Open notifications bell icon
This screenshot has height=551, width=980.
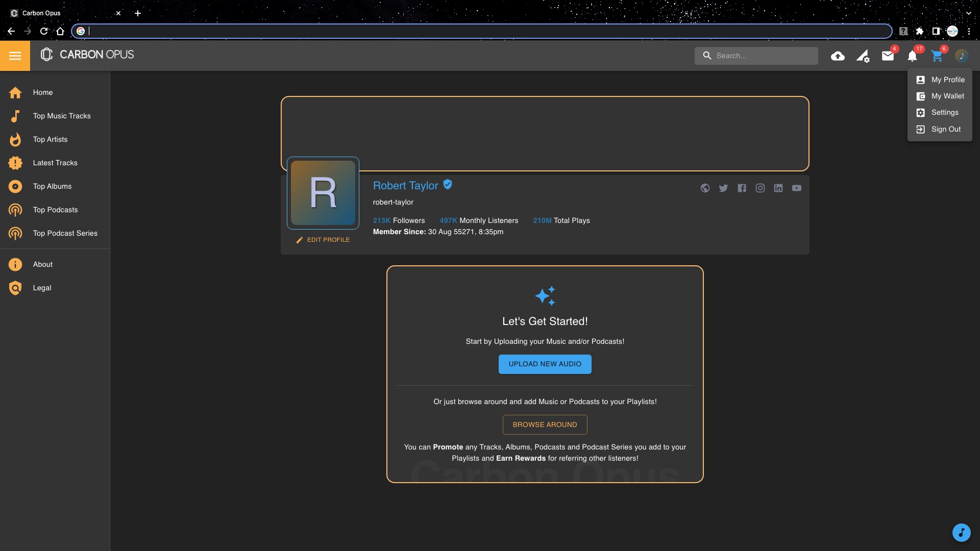[912, 56]
